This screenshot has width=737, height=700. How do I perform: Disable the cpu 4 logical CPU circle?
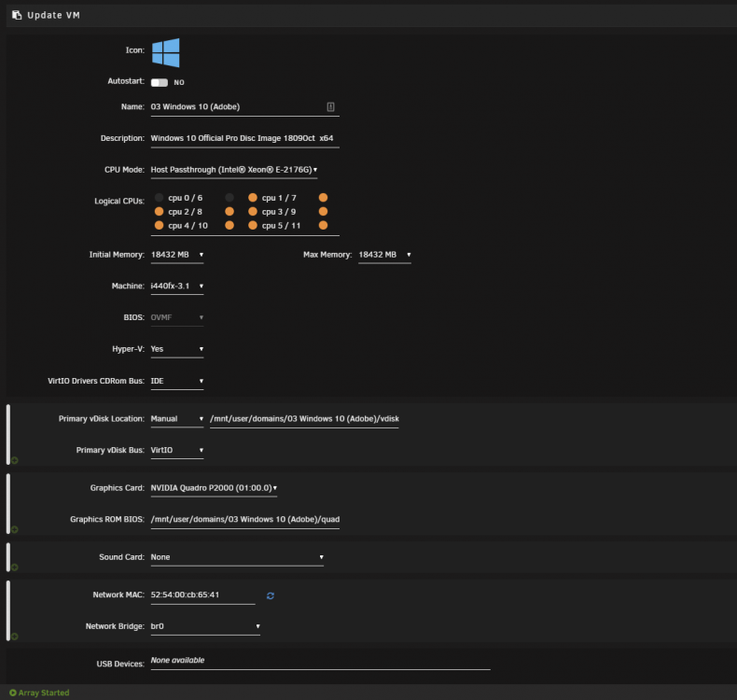pyautogui.click(x=159, y=225)
